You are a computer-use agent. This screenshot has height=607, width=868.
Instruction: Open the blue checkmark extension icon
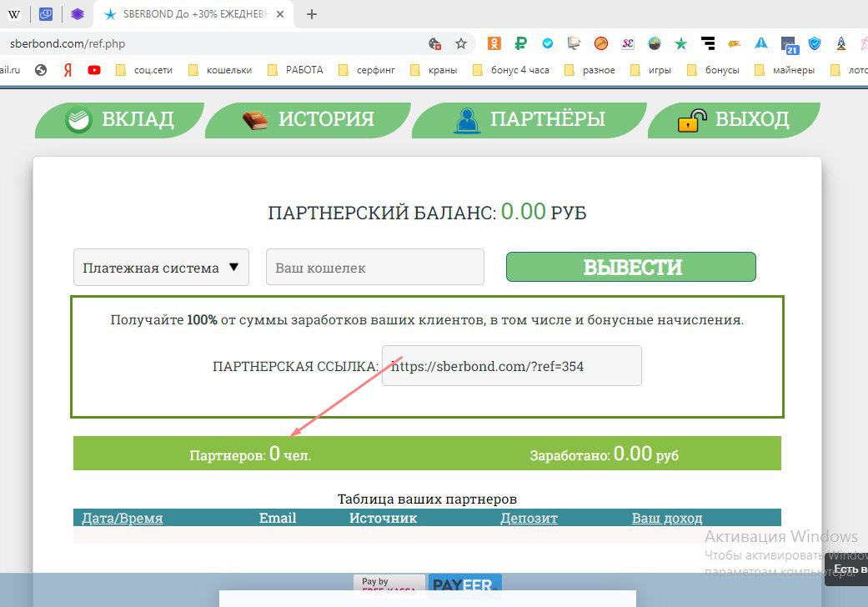548,43
